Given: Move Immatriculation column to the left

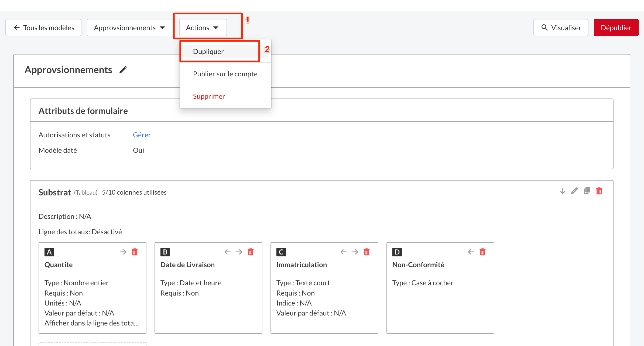Looking at the screenshot, I should coord(343,252).
